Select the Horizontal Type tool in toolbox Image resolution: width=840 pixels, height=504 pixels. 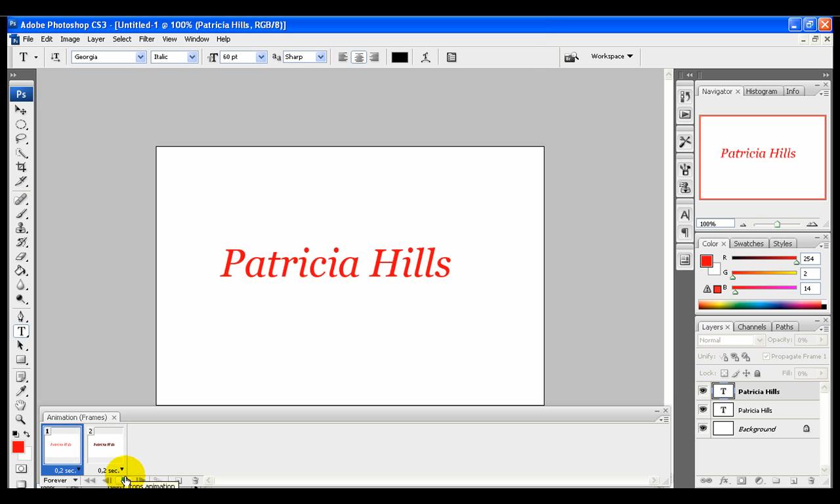click(21, 331)
